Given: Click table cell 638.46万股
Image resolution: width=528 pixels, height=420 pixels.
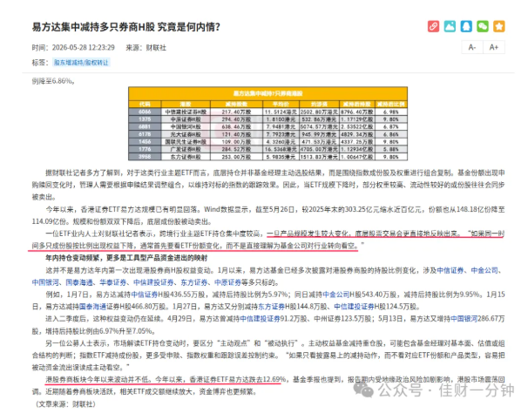Looking at the screenshot, I should click(236, 126).
